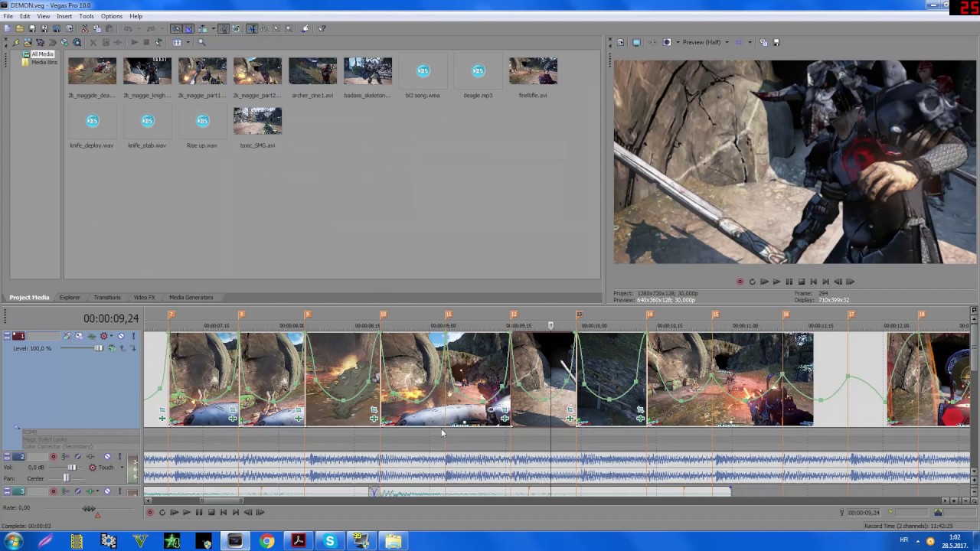Click the What's This help icon
This screenshot has height=551, width=980.
click(x=322, y=28)
